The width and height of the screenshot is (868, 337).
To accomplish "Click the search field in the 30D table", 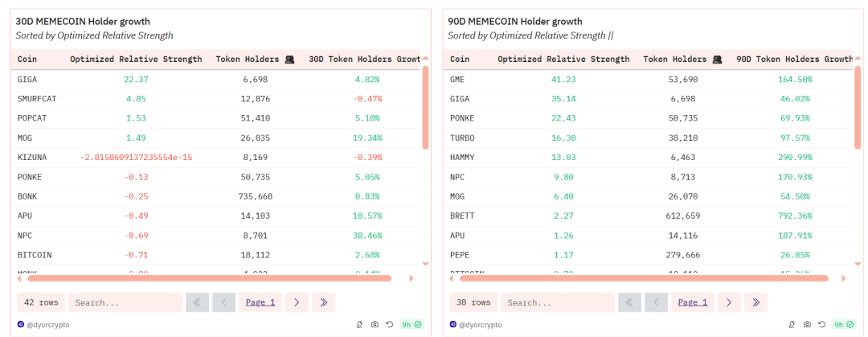I will (124, 302).
